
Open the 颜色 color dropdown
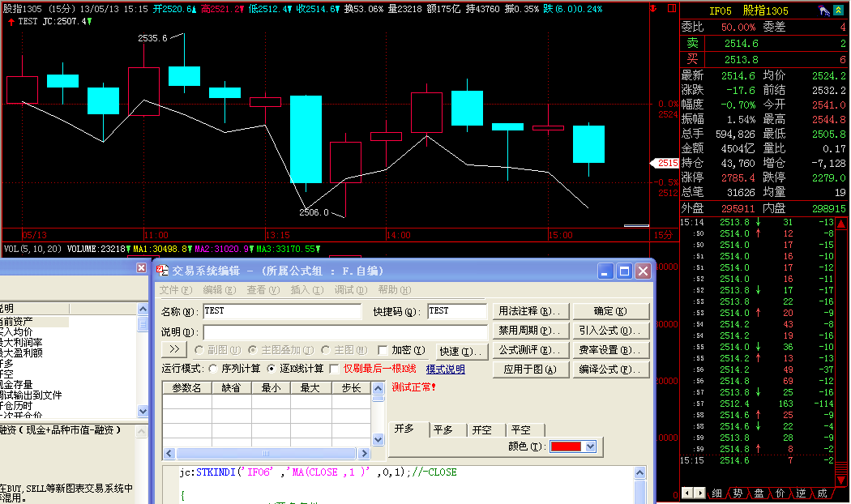[590, 446]
